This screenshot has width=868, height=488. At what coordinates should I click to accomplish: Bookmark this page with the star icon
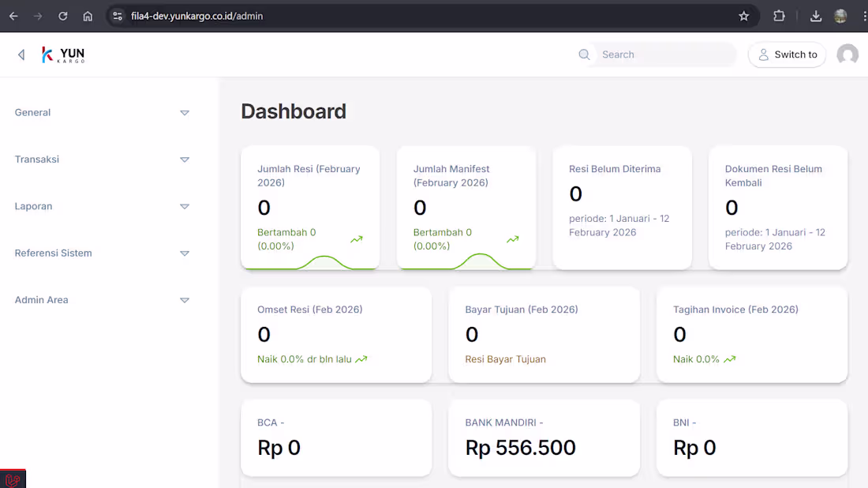743,16
